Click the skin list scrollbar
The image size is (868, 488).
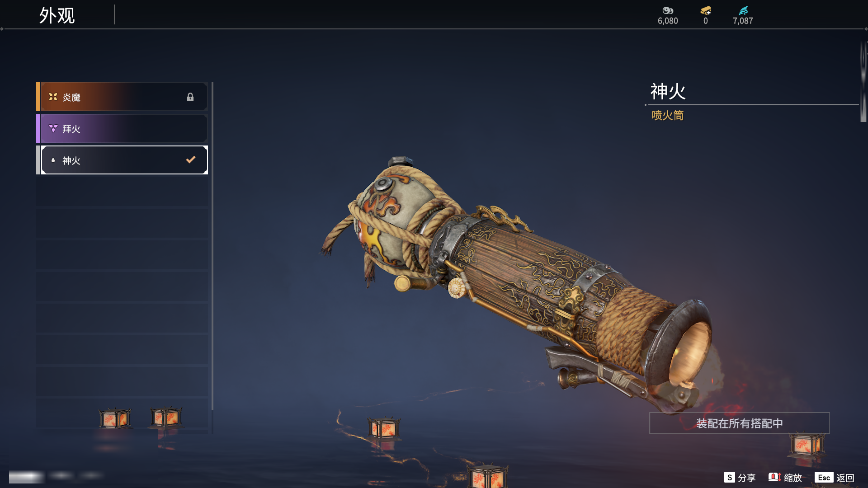[212, 246]
